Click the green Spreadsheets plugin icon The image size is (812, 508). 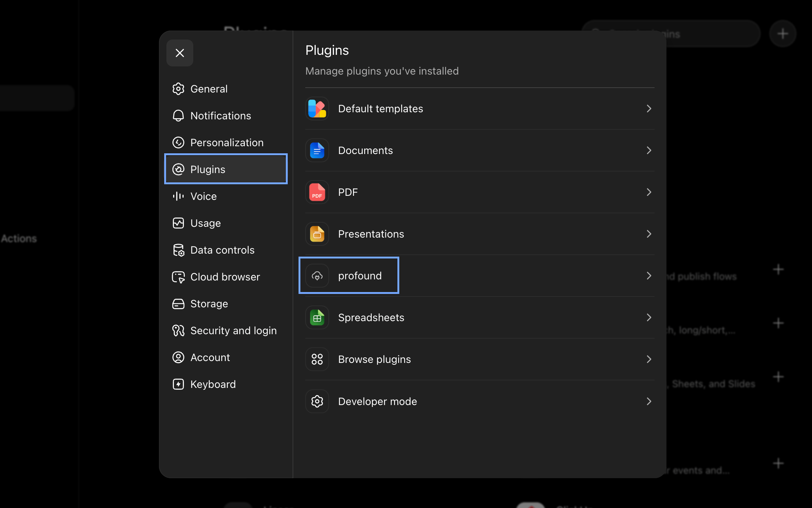tap(317, 317)
